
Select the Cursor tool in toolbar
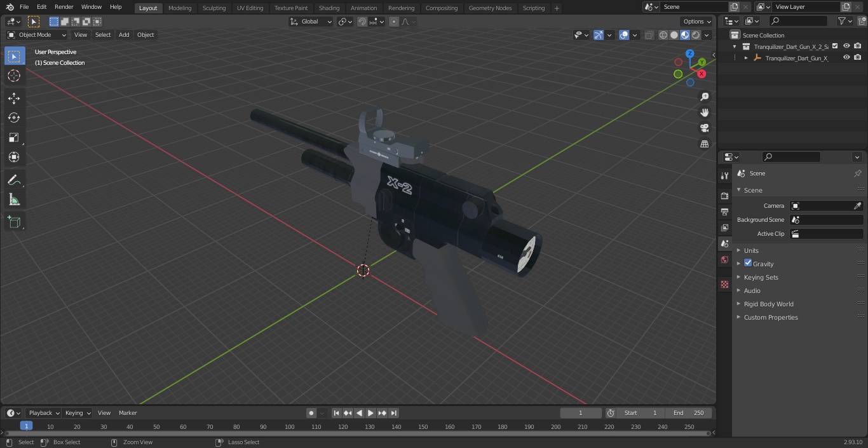click(x=14, y=76)
